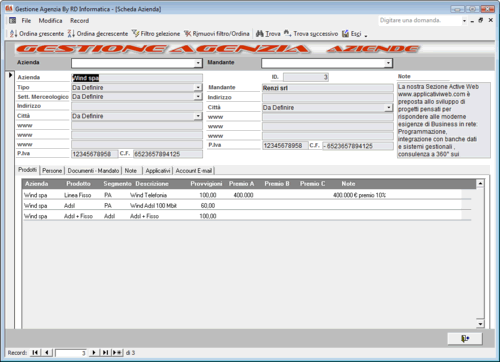
Task: Click Rimuovi filtro/Ordina
Action: pyautogui.click(x=217, y=34)
